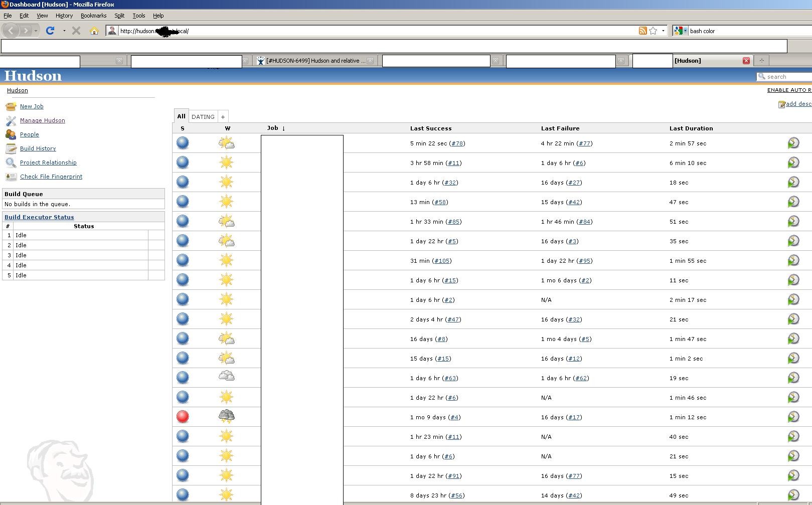Open the Firefox File menu
This screenshot has width=812, height=505.
pyautogui.click(x=8, y=16)
